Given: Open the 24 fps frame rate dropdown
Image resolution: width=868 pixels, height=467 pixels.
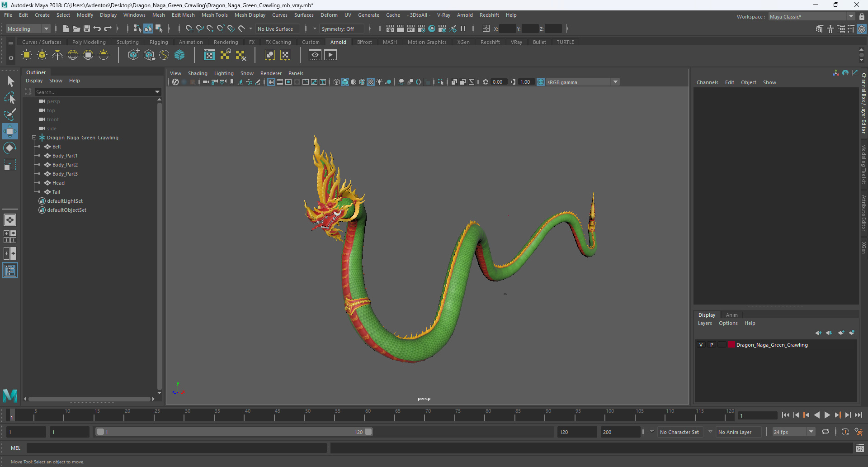Looking at the screenshot, I should point(794,432).
